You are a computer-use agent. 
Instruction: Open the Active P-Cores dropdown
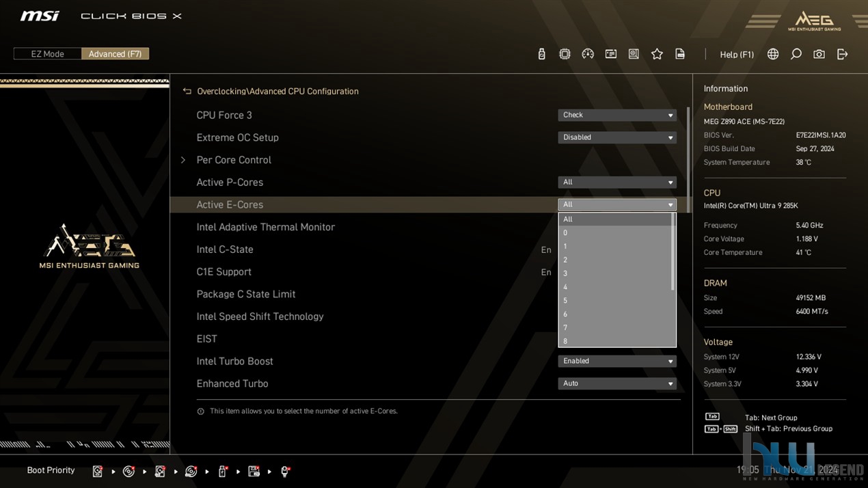(x=617, y=182)
